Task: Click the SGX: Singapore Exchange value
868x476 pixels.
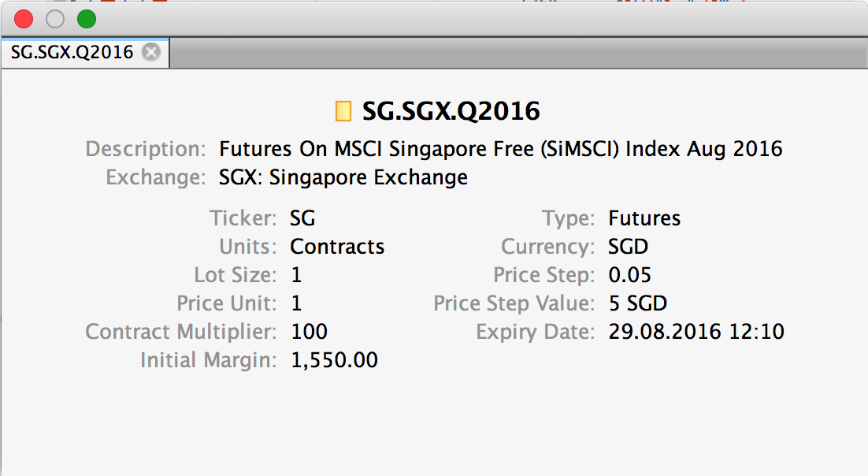Action: pyautogui.click(x=343, y=177)
